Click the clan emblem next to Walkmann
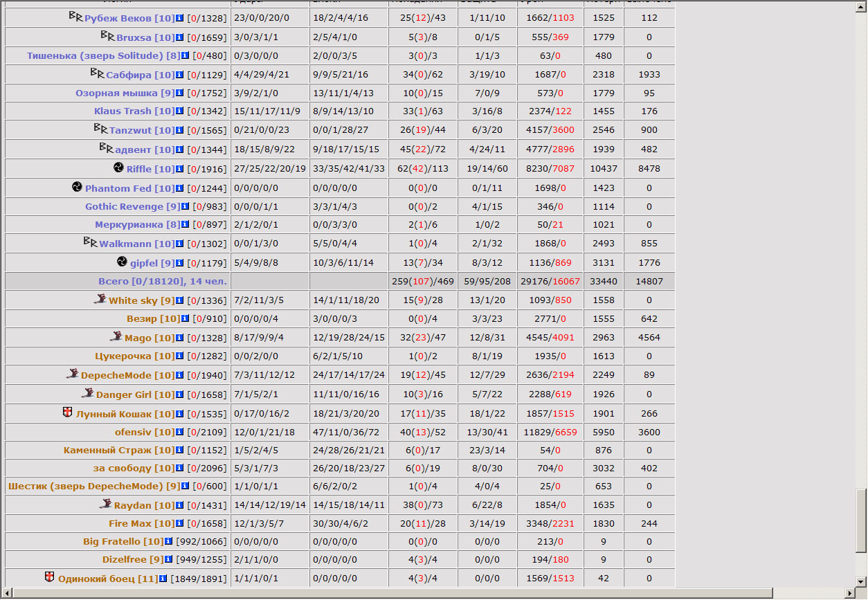The image size is (868, 600). [91, 242]
